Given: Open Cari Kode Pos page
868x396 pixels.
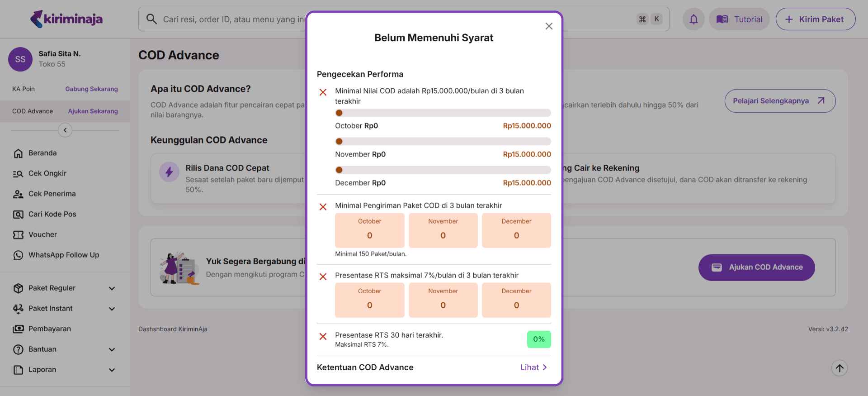Looking at the screenshot, I should coord(52,215).
